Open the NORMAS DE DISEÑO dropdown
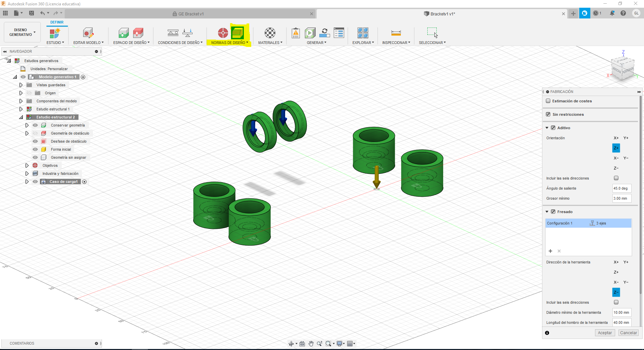The image size is (644, 350). tap(230, 43)
